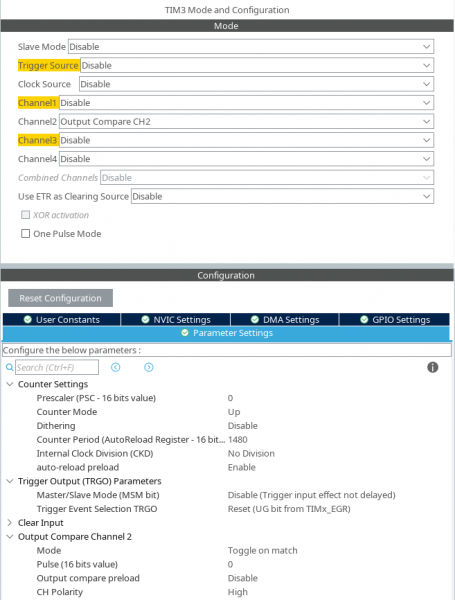This screenshot has width=455, height=600.
Task: Select the Internal Clock Division (CKD) row label
Action: click(x=95, y=453)
